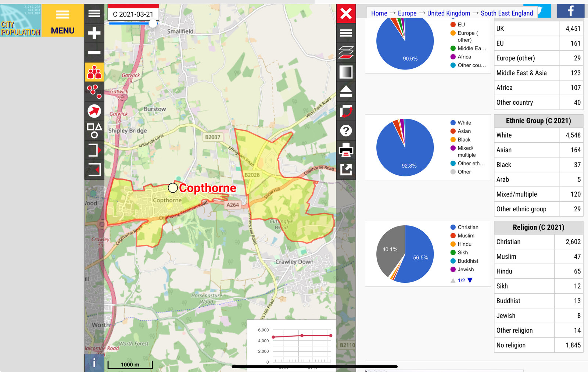The image size is (588, 372).
Task: Expand map panel with right-arrow bracket icon
Action: point(94,150)
